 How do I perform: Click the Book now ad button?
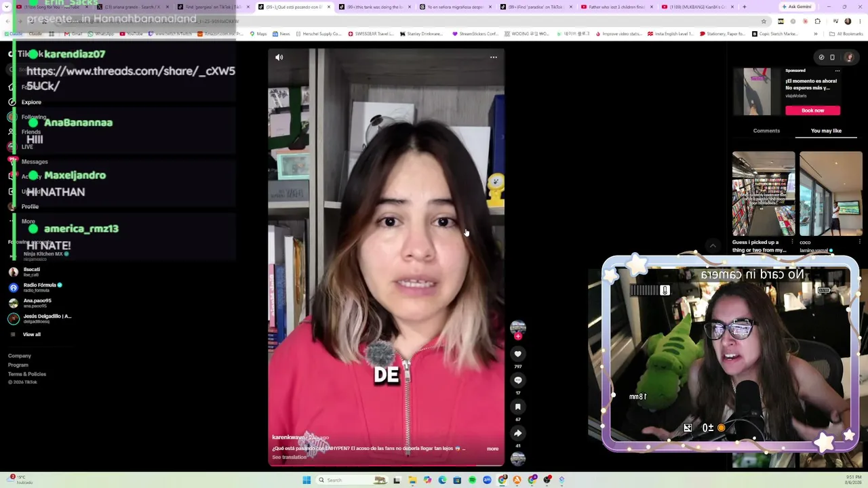coord(812,110)
